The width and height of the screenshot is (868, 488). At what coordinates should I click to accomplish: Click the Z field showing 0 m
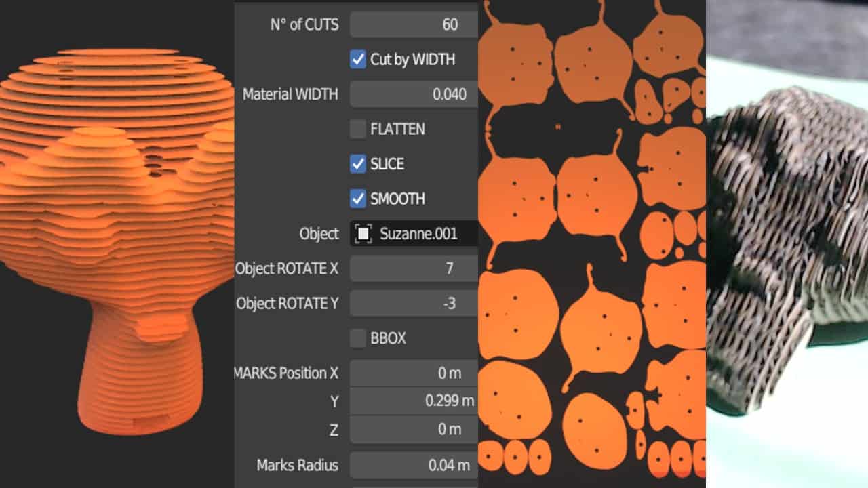pyautogui.click(x=414, y=430)
